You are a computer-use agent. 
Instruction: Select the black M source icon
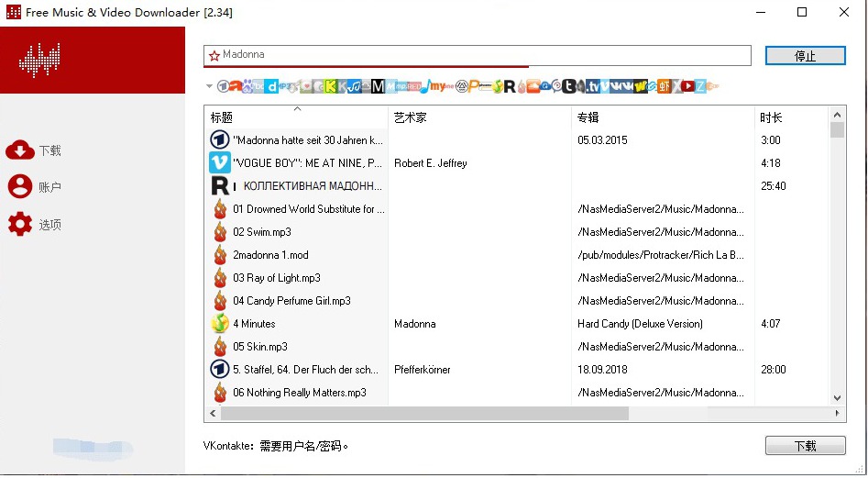378,86
